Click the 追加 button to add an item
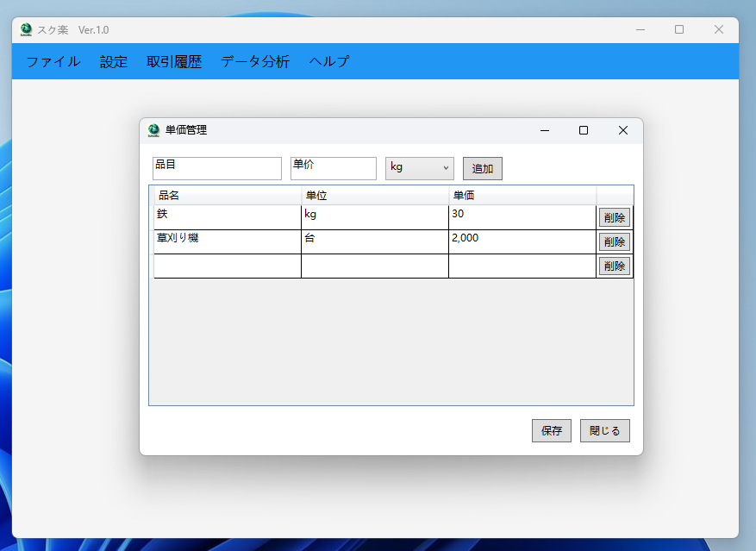The image size is (756, 551). click(x=482, y=168)
